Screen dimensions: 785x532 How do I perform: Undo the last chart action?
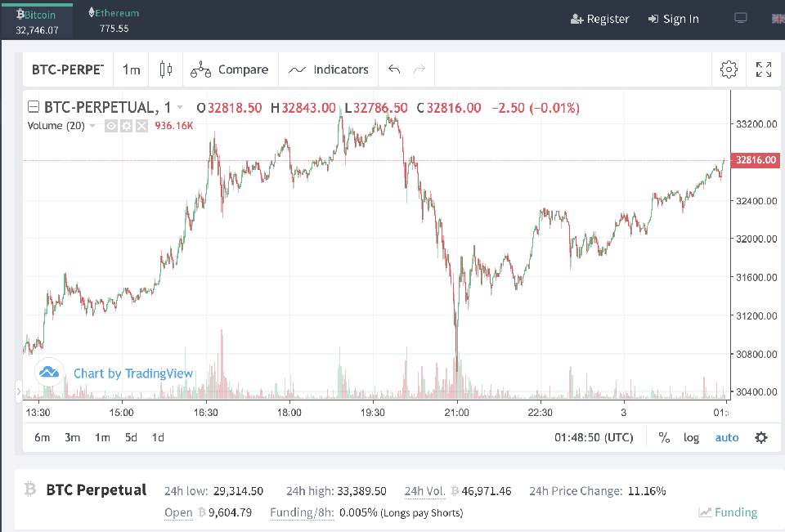[x=394, y=69]
